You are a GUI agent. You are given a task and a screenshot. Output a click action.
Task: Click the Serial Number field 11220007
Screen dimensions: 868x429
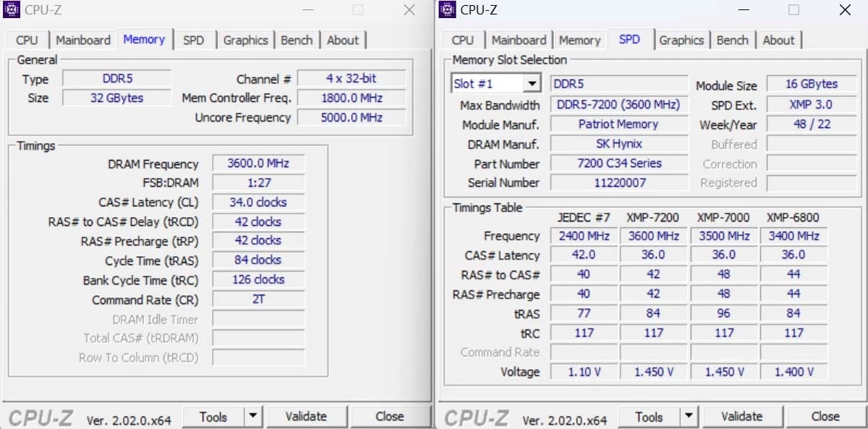tap(618, 183)
